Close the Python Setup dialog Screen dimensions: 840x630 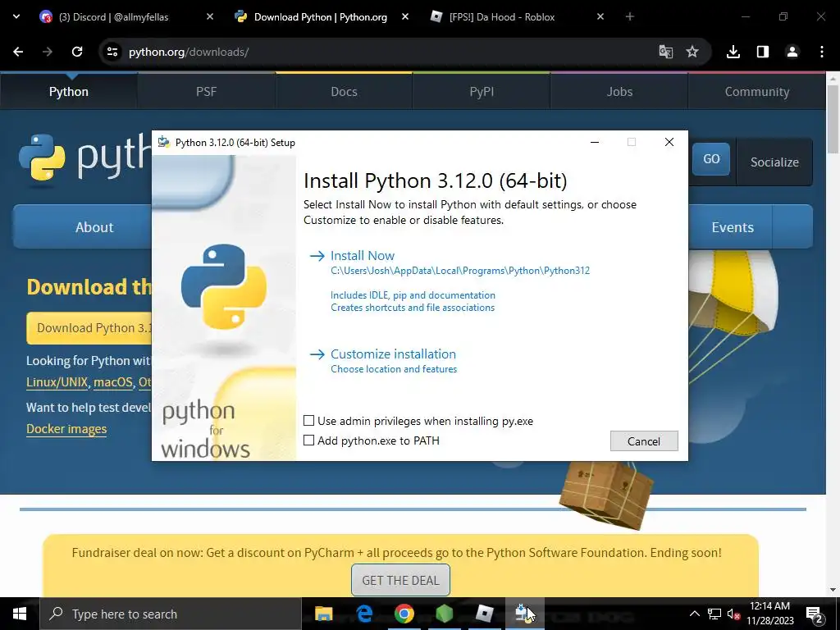click(x=669, y=142)
